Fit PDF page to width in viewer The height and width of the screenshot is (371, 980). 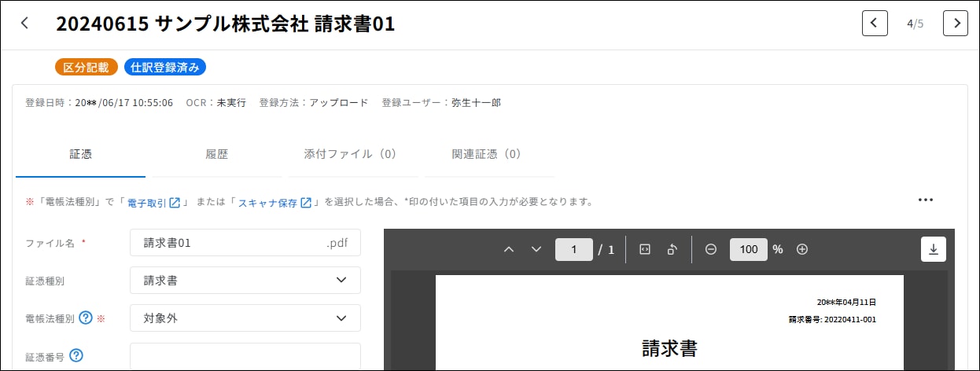click(x=645, y=249)
